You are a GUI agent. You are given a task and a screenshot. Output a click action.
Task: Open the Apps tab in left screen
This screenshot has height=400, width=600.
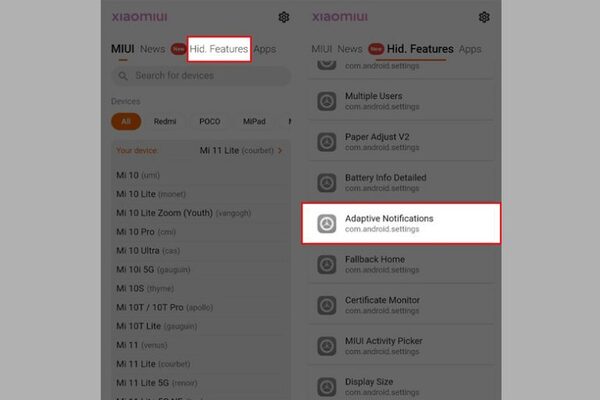click(265, 49)
